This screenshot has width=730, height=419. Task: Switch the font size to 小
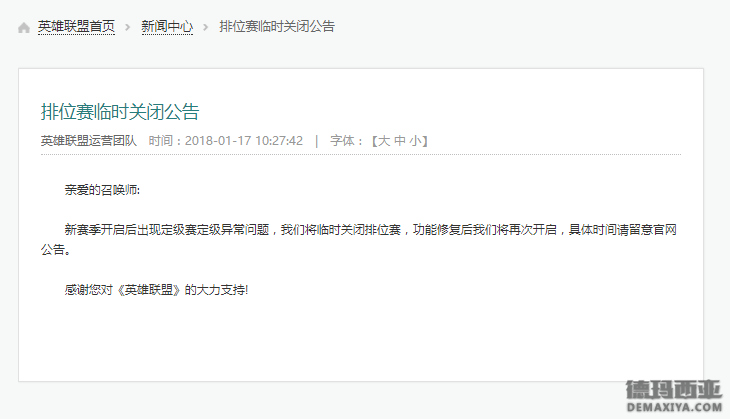[415, 141]
